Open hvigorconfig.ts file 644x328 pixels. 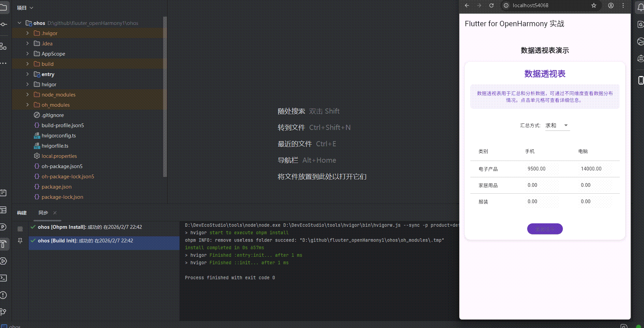59,135
